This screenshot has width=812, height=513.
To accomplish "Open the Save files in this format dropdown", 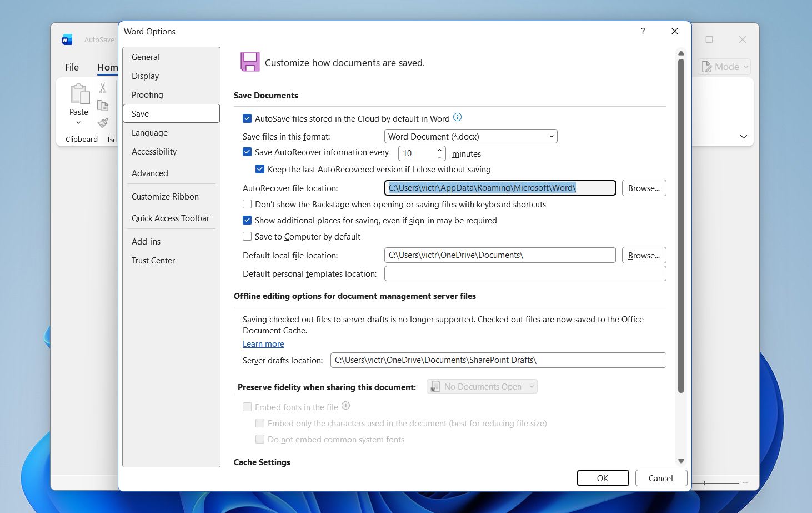I will pos(550,136).
